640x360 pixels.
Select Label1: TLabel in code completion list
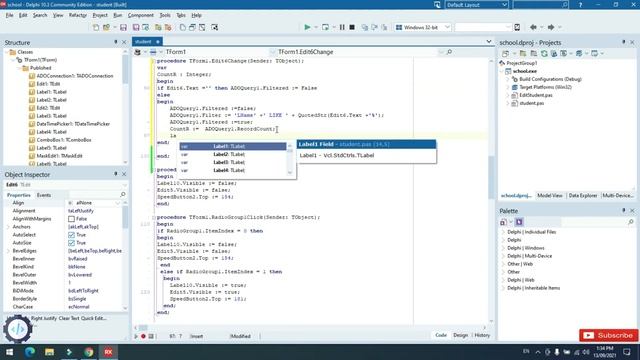pyautogui.click(x=233, y=146)
